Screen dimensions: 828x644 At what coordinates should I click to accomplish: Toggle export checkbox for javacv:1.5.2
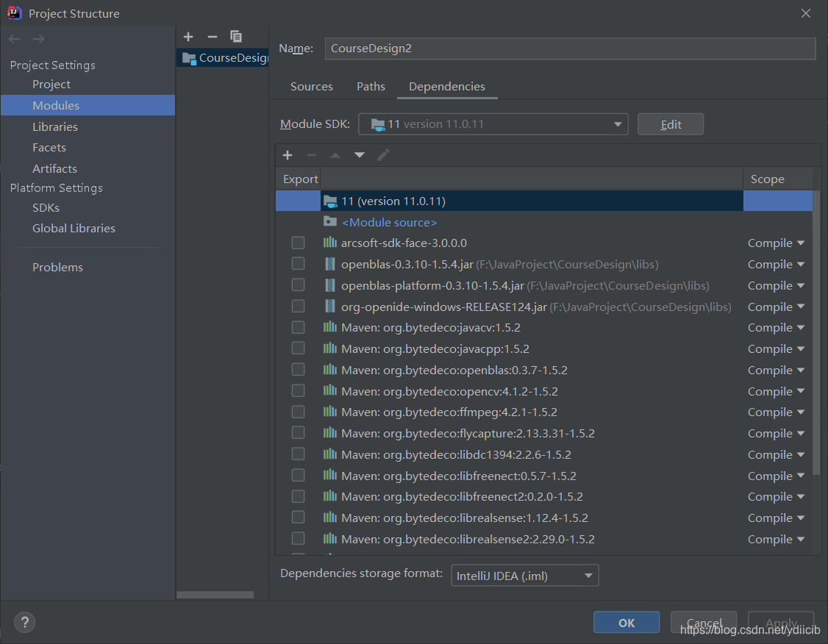299,327
